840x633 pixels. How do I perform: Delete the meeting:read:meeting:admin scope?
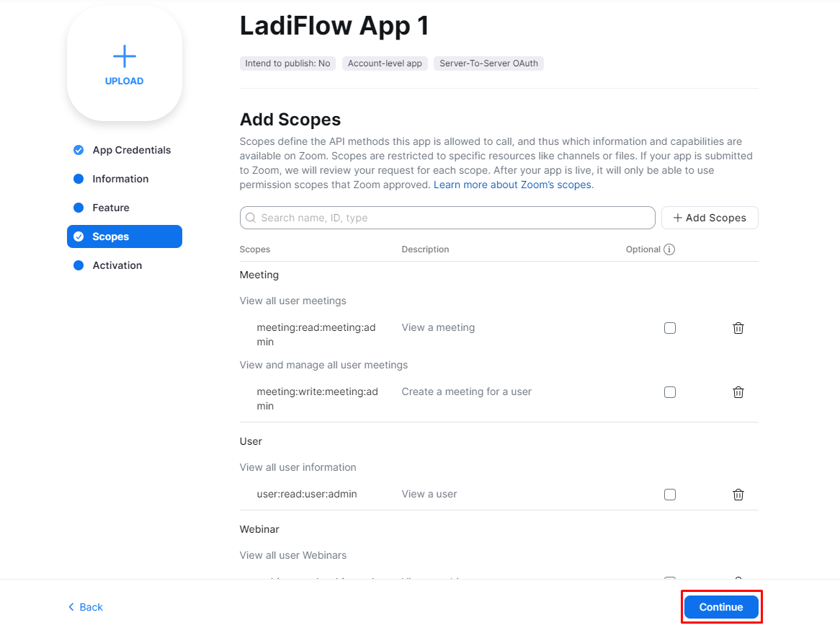tap(738, 328)
